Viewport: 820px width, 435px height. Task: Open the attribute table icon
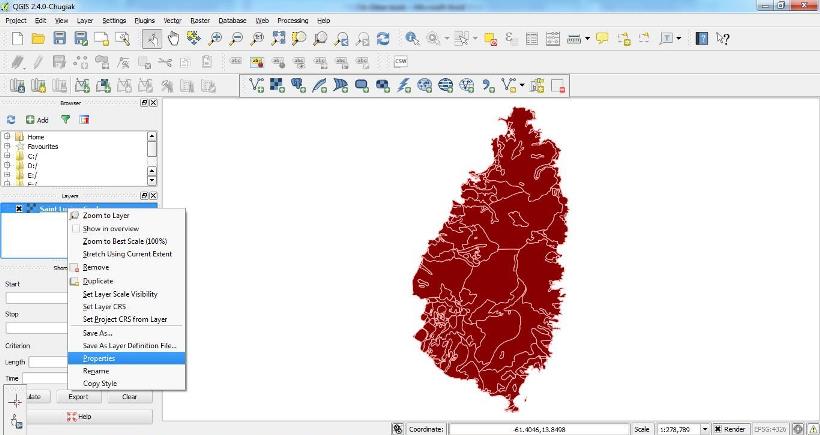coord(533,39)
